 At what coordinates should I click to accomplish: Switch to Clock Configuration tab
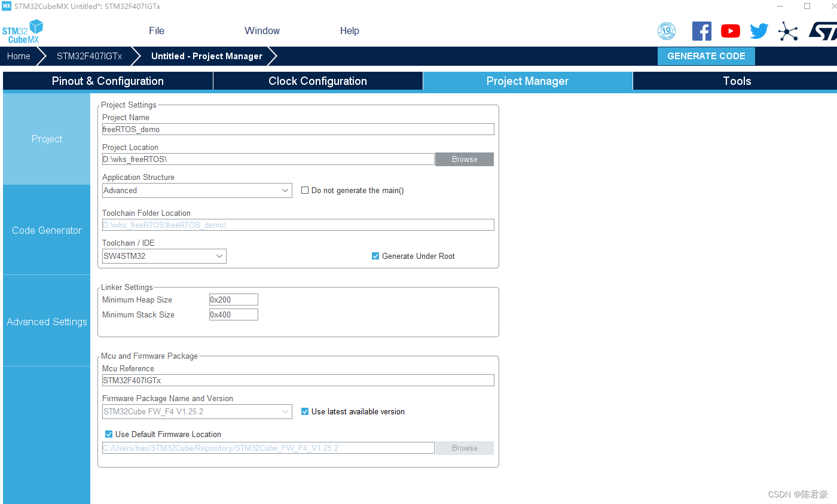pyautogui.click(x=318, y=81)
